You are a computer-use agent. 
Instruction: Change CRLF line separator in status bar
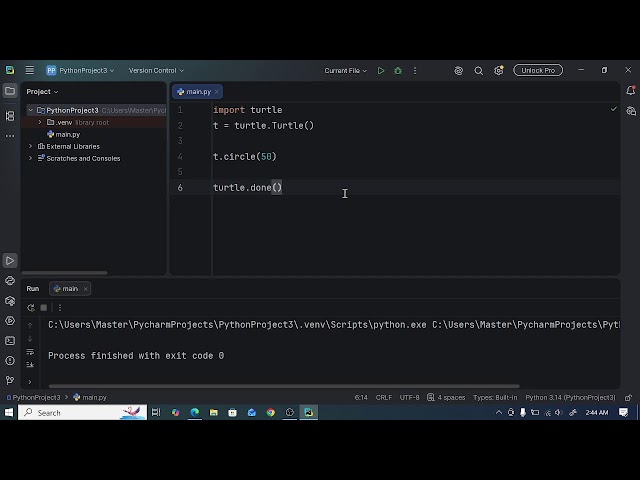pos(384,397)
